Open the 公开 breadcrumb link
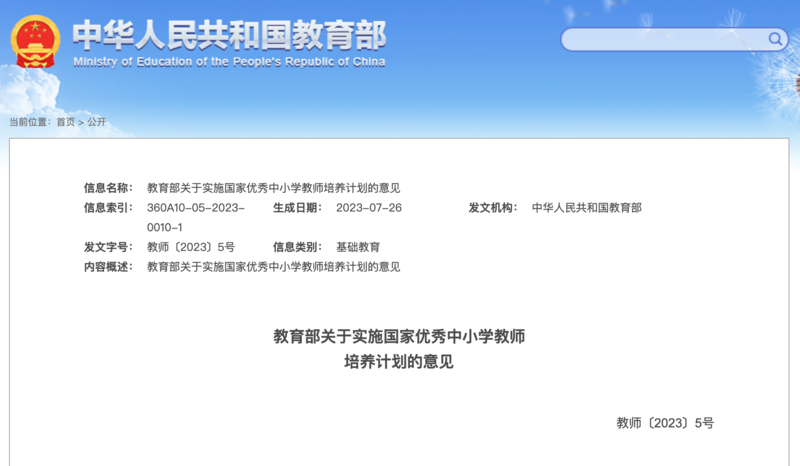Screen dimensions: 800x466 [96, 122]
